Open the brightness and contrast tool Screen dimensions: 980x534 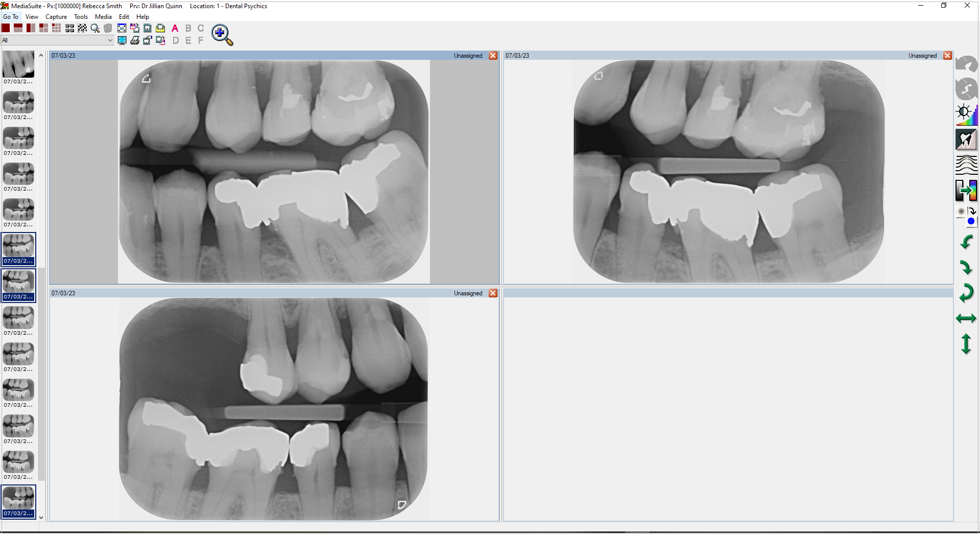point(966,114)
